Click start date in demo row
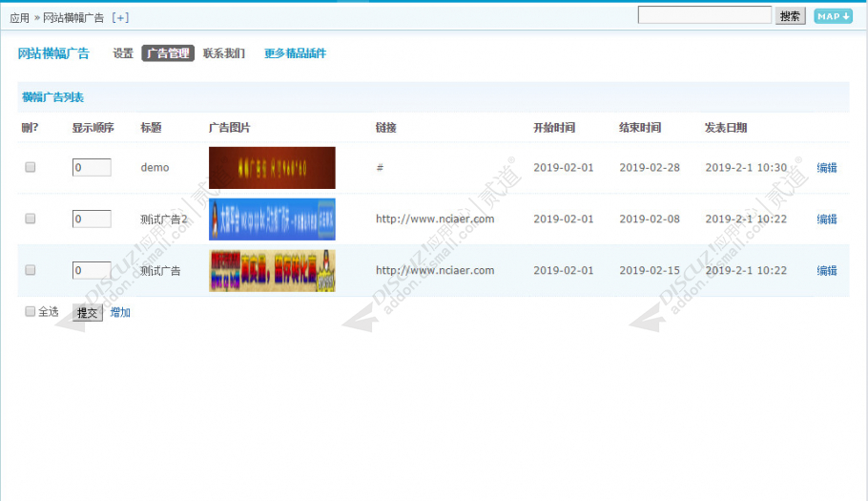 point(564,167)
